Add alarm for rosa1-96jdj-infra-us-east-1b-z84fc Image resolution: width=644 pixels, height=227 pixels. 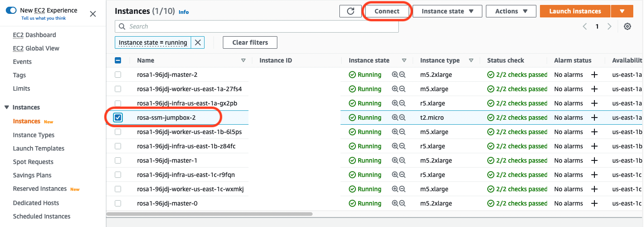click(594, 146)
